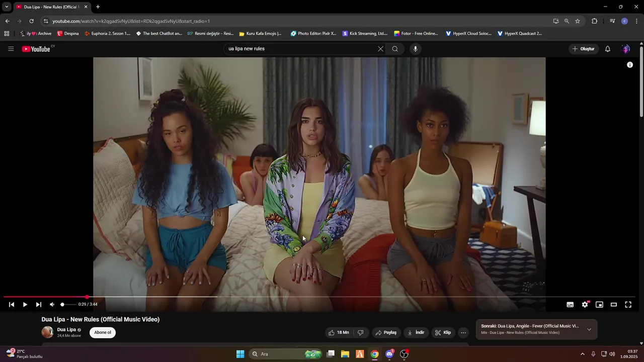The width and height of the screenshot is (644, 362).
Task: Open the Chrome profile avatar
Action: click(624, 21)
